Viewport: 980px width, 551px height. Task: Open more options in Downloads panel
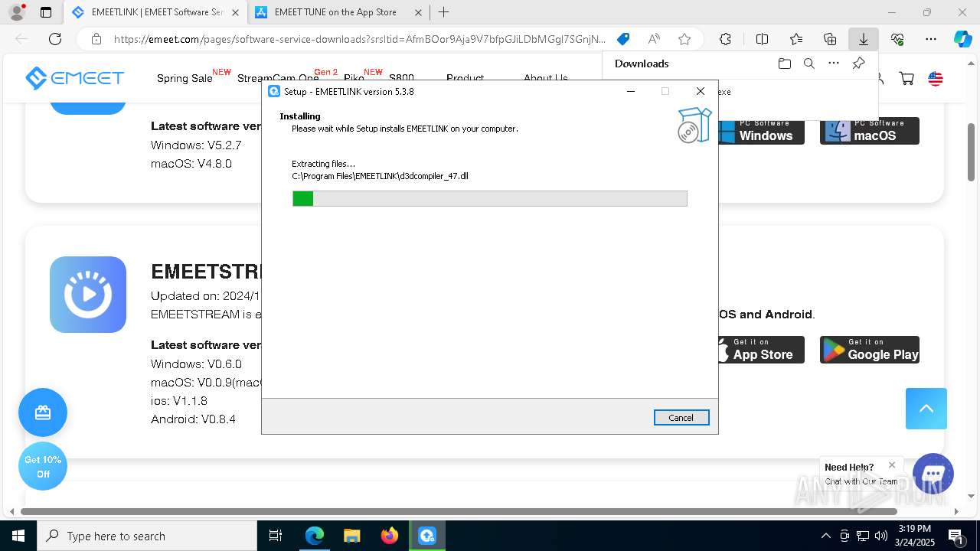(834, 64)
